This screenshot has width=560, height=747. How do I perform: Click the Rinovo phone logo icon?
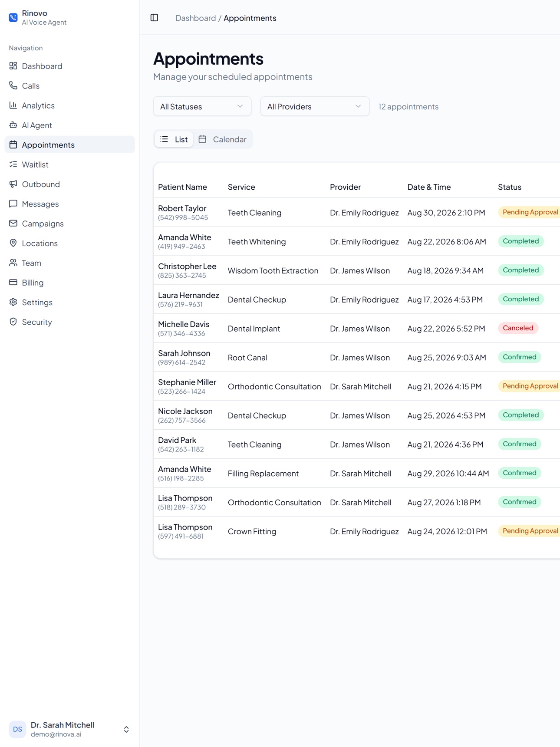(13, 17)
